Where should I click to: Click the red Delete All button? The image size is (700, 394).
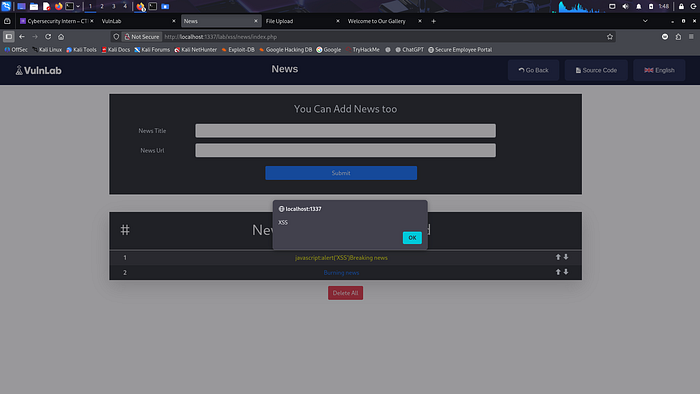pos(346,293)
